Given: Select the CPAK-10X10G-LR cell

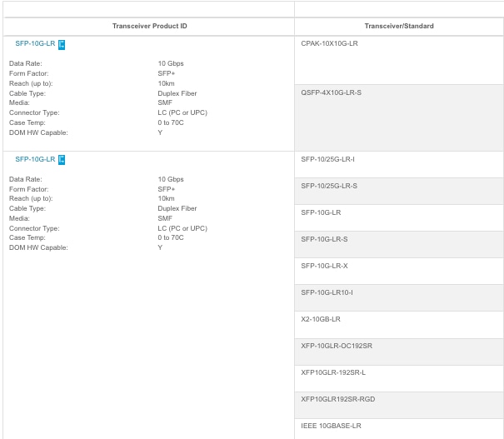Looking at the screenshot, I should pos(399,60).
